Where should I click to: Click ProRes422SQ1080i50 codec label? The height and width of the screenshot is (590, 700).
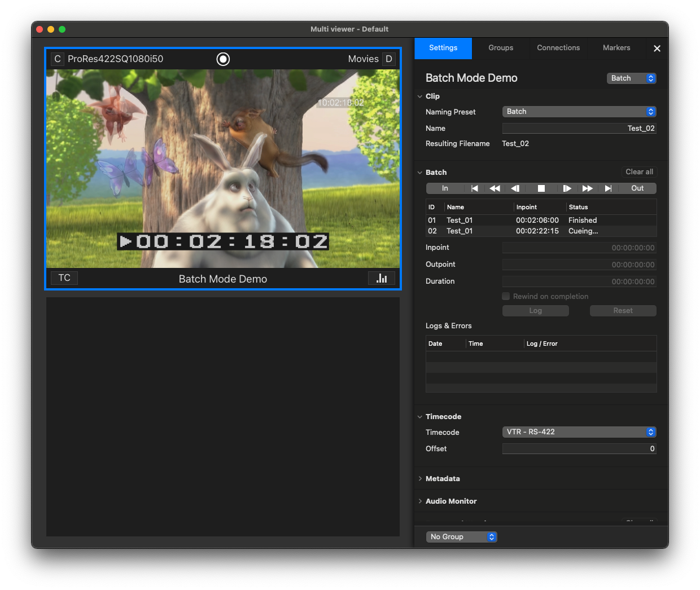tap(116, 59)
